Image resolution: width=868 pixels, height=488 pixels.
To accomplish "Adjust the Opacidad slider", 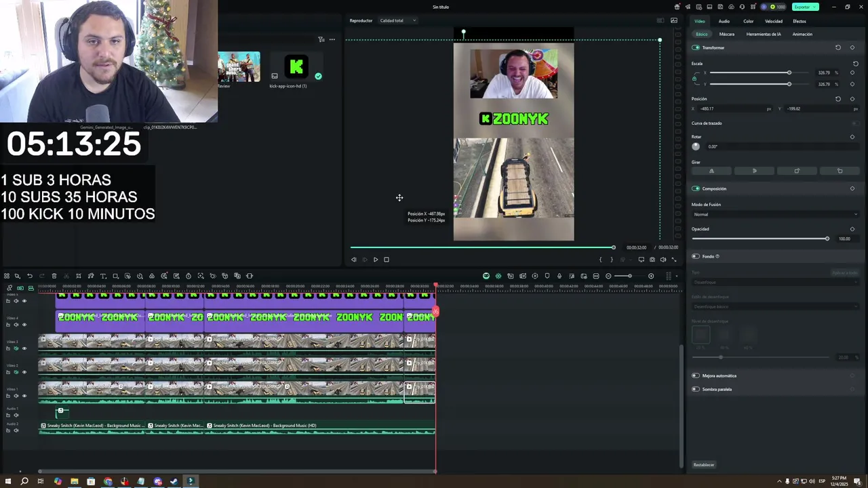I will 759,239.
